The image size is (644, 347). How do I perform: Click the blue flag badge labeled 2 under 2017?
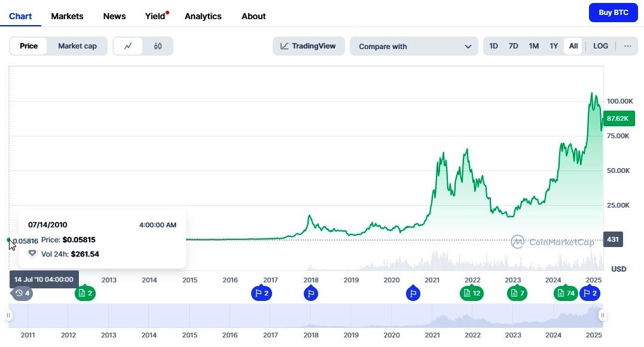(x=261, y=293)
